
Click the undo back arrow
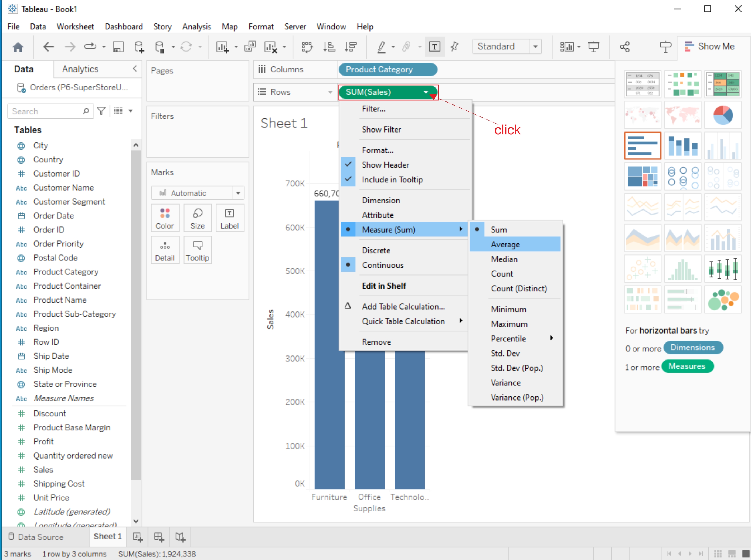49,47
